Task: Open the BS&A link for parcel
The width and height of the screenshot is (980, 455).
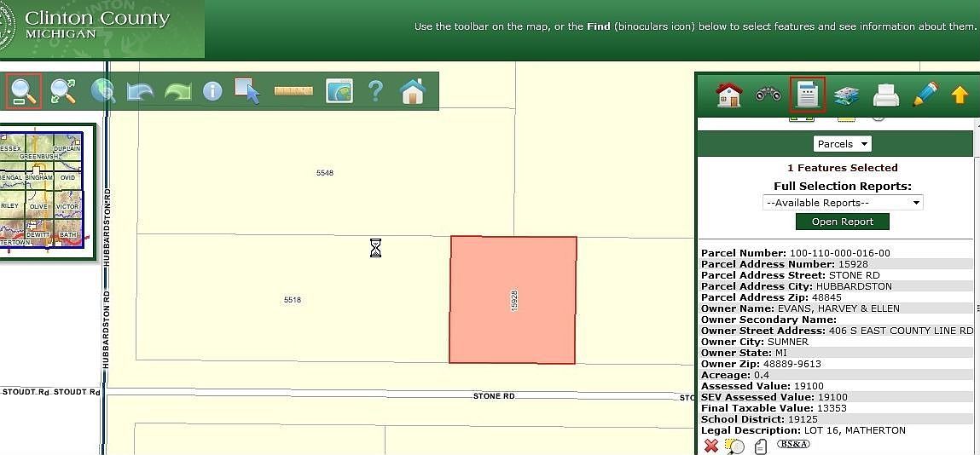Action: (793, 444)
